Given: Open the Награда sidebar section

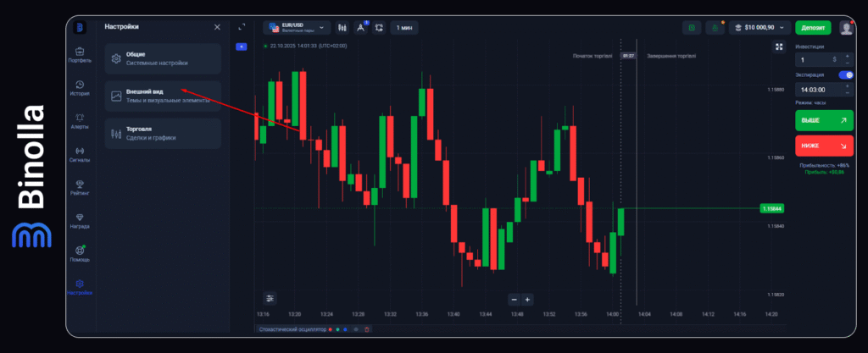Looking at the screenshot, I should pos(79,220).
